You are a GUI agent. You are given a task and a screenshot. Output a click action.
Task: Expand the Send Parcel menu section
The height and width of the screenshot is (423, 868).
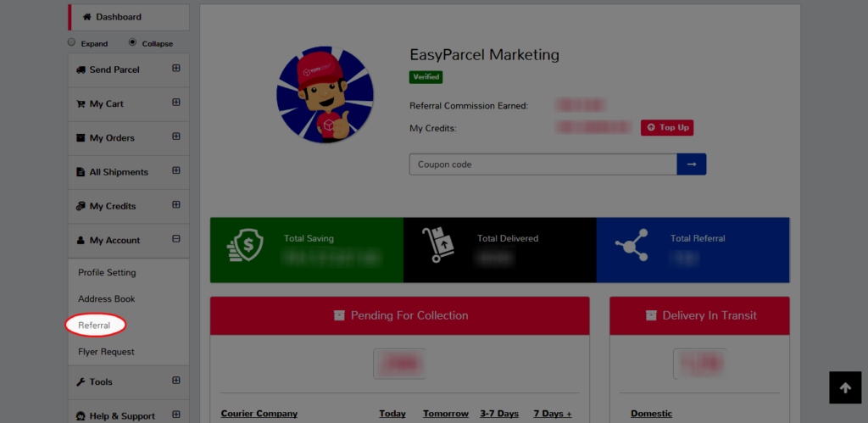tap(176, 69)
